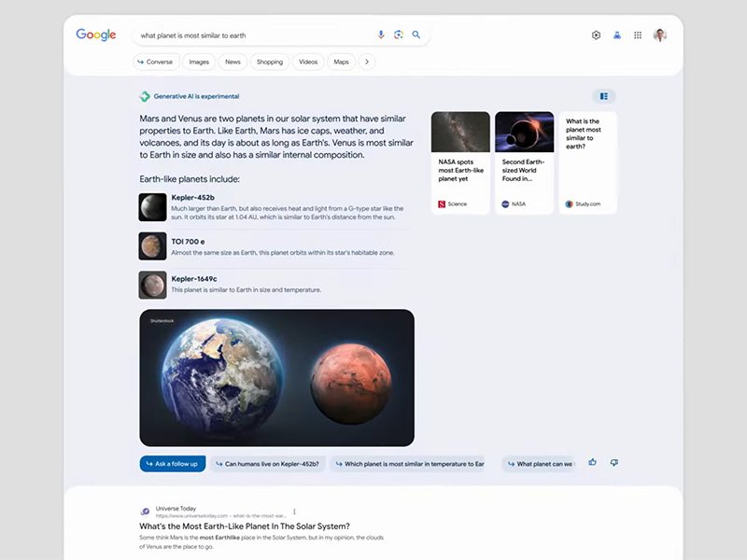Viewport: 747px width, 560px height.
Task: Click the NASA source logo icon
Action: pyautogui.click(x=505, y=203)
